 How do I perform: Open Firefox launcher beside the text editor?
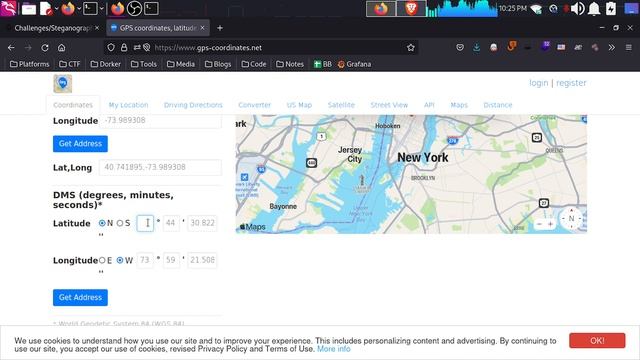[x=68, y=9]
